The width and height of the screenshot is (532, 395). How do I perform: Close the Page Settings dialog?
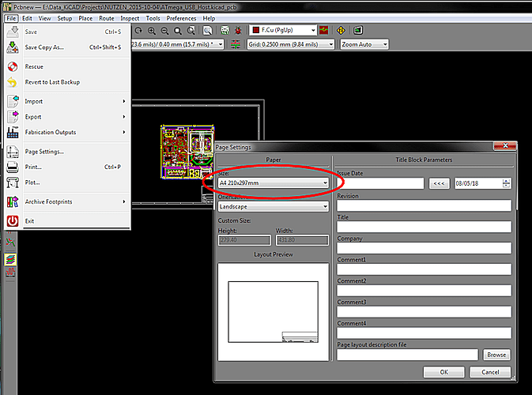(505, 145)
